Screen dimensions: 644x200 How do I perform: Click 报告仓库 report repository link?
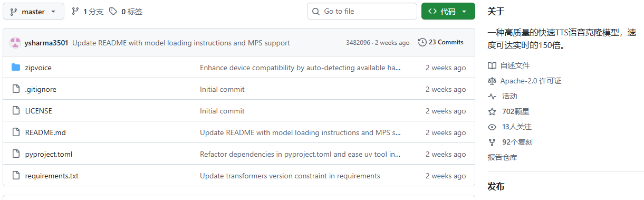[503, 157]
